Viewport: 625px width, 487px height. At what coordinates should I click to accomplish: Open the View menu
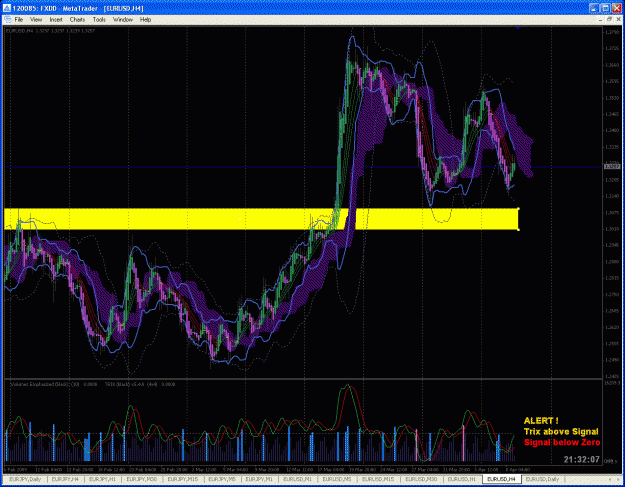pyautogui.click(x=36, y=20)
